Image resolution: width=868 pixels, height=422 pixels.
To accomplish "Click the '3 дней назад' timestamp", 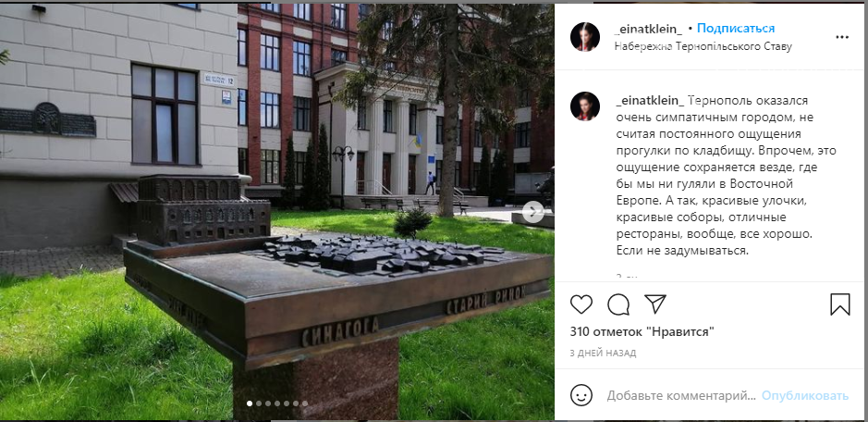I will pos(603,353).
